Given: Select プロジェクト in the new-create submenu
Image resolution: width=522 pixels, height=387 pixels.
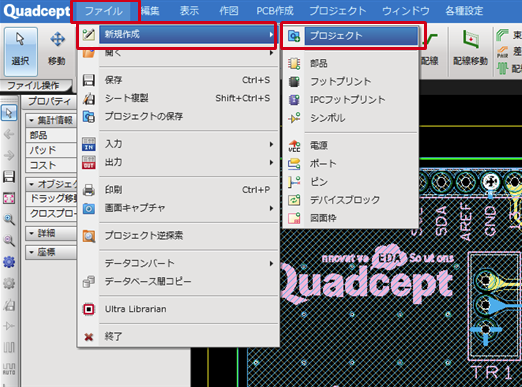Looking at the screenshot, I should pyautogui.click(x=353, y=36).
